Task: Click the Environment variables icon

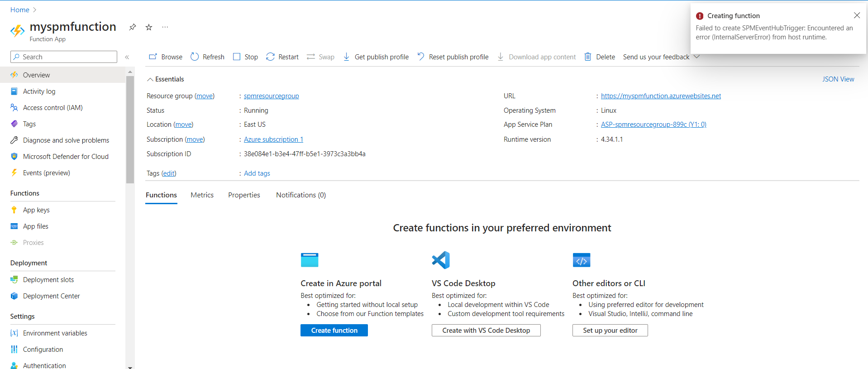Action: [14, 333]
